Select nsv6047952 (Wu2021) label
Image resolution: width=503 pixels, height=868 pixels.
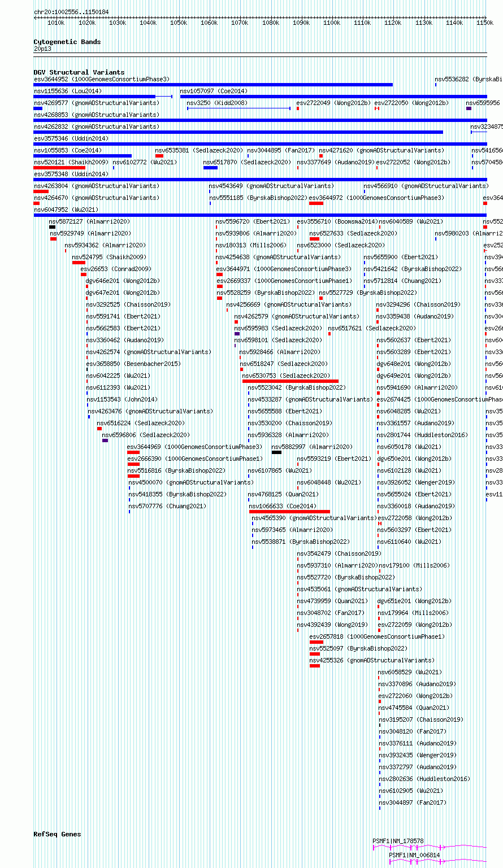click(x=66, y=210)
